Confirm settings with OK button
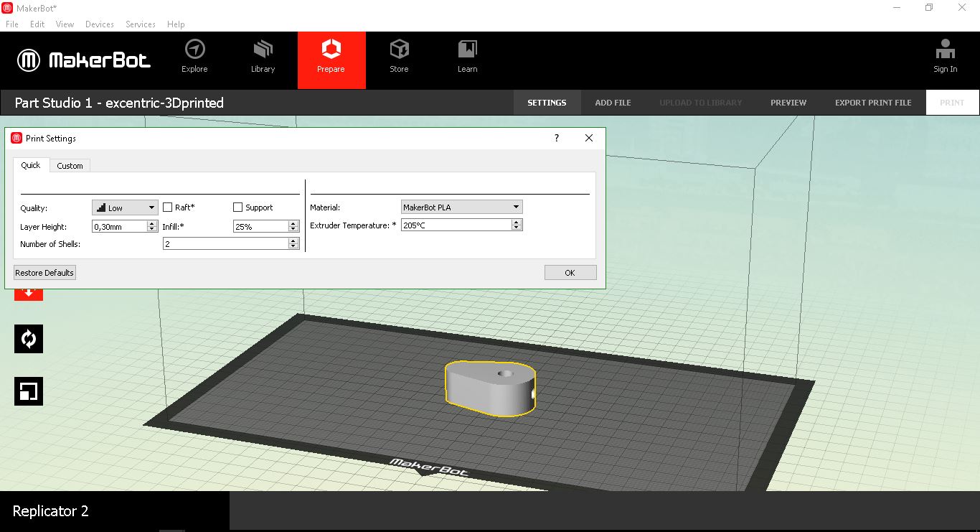980x532 pixels. [570, 273]
